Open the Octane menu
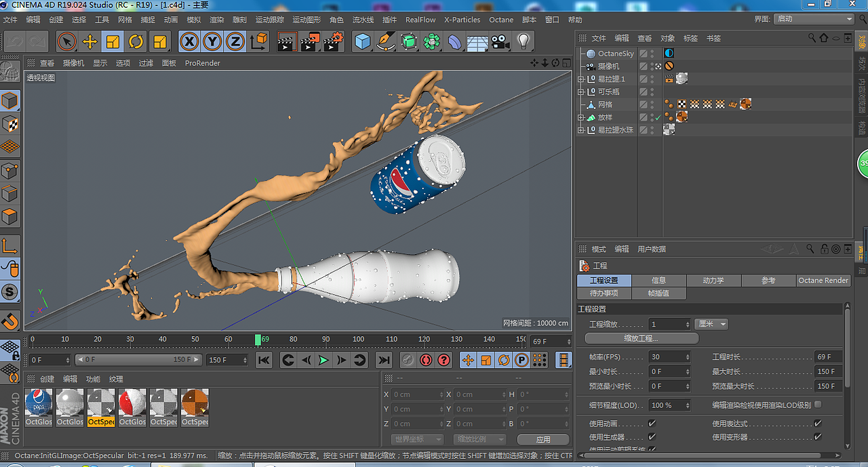Screen dimensions: 868x467 pyautogui.click(x=501, y=20)
